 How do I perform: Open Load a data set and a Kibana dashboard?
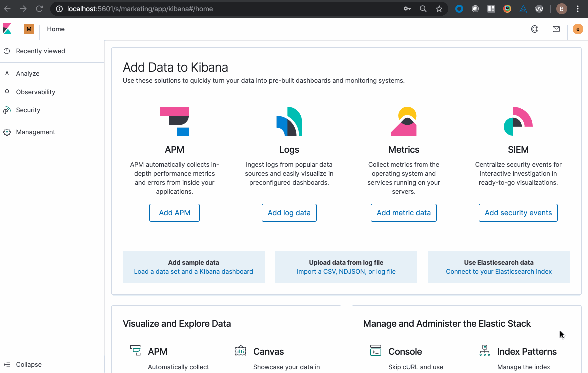(x=193, y=272)
